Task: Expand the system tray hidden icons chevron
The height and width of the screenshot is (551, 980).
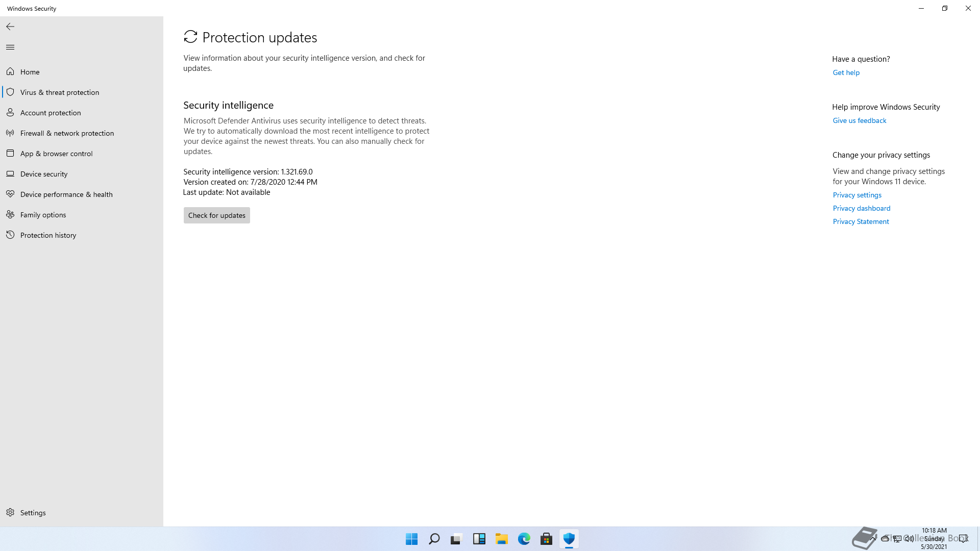Action: [873, 538]
